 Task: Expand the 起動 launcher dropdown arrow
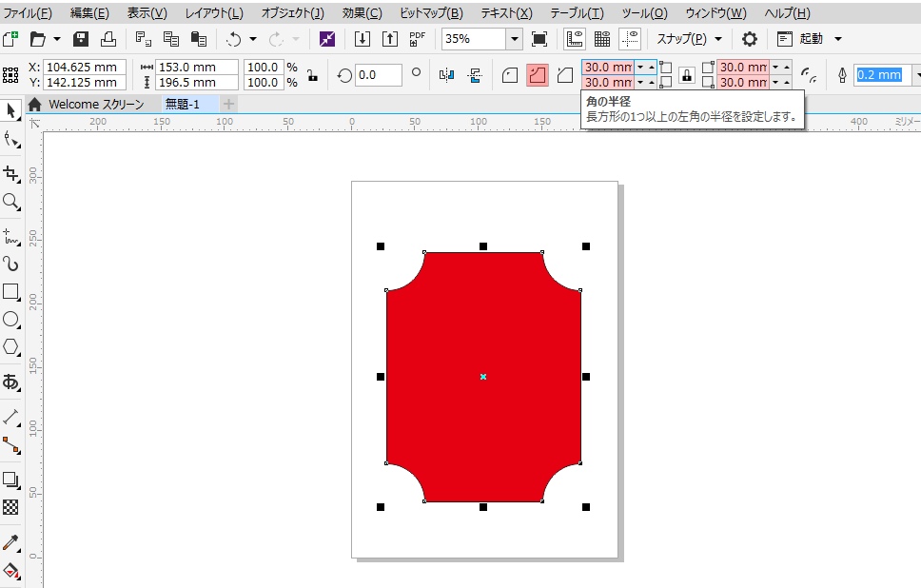click(x=838, y=39)
